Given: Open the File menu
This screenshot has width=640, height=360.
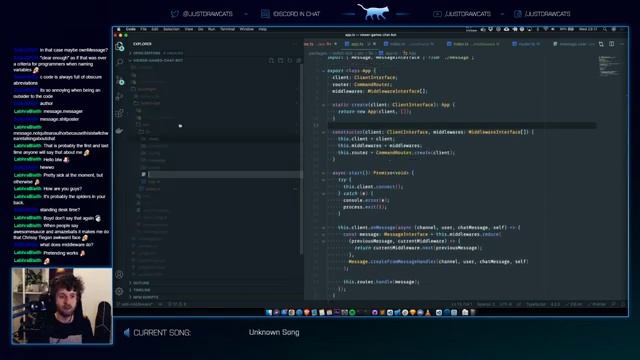Looking at the screenshot, I should point(144,29).
